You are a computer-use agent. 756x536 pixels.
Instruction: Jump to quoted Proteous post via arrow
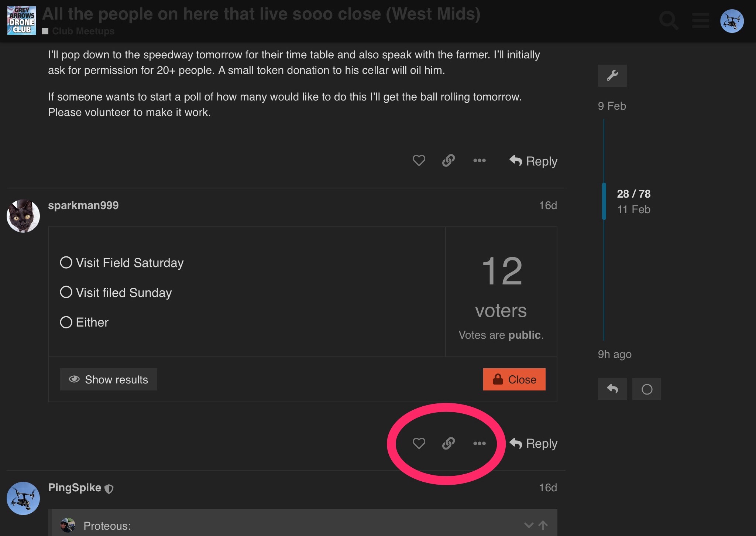(543, 525)
